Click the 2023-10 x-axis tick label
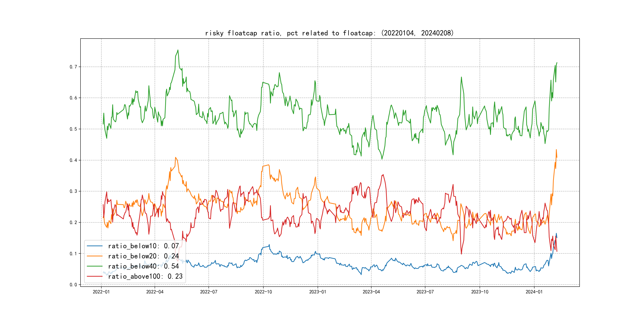Viewport: 644px width, 322px height. [479, 292]
